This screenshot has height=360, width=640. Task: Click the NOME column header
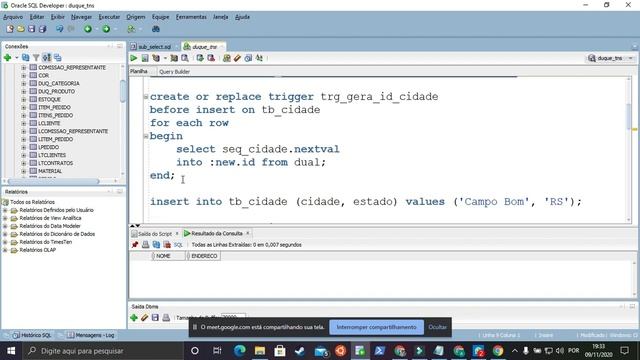point(169,256)
